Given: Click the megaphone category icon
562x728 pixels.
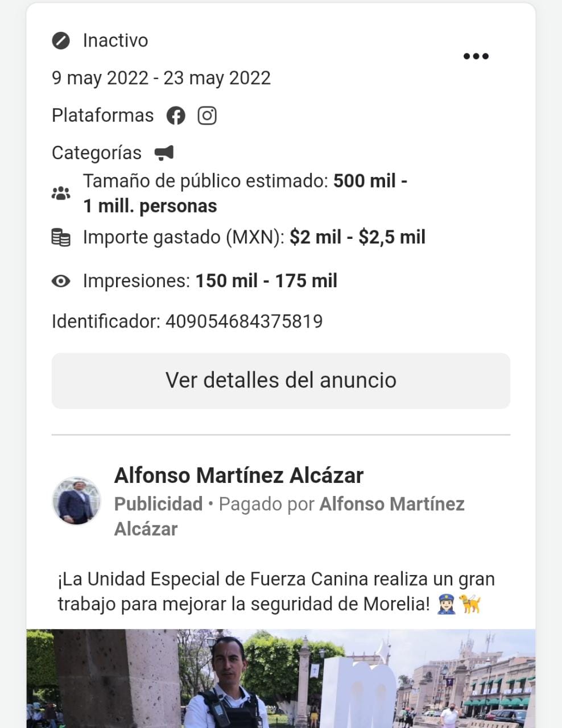Looking at the screenshot, I should (164, 152).
